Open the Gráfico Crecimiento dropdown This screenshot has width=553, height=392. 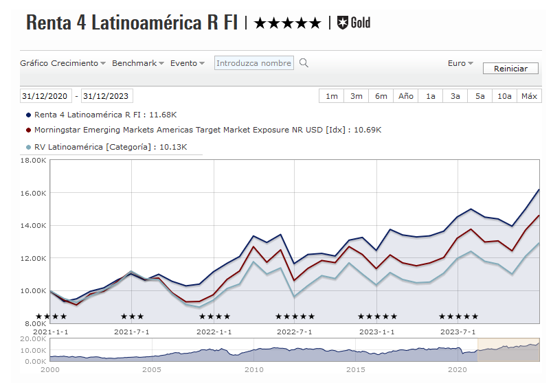point(63,63)
